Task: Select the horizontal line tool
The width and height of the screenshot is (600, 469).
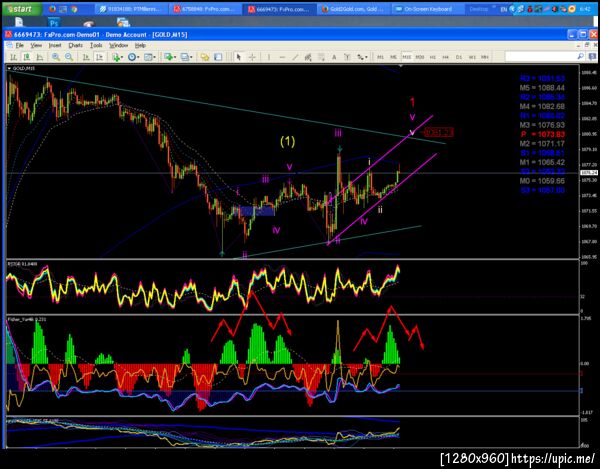Action: point(282,57)
